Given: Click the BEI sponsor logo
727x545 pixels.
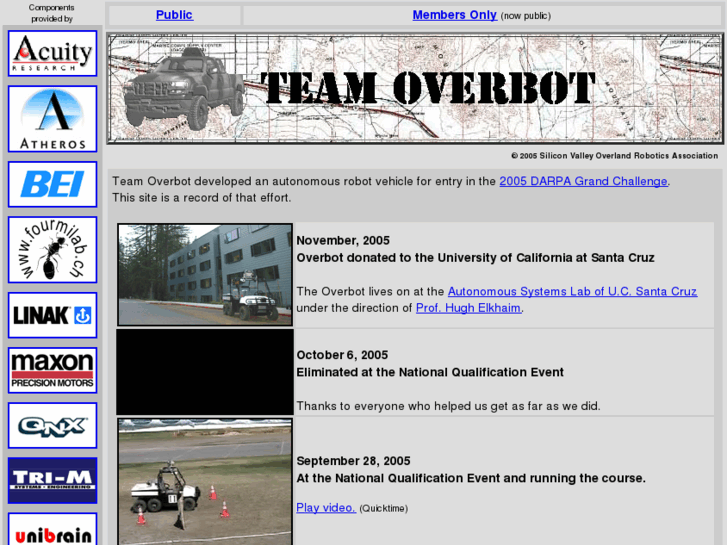Looking at the screenshot, I should (x=52, y=184).
